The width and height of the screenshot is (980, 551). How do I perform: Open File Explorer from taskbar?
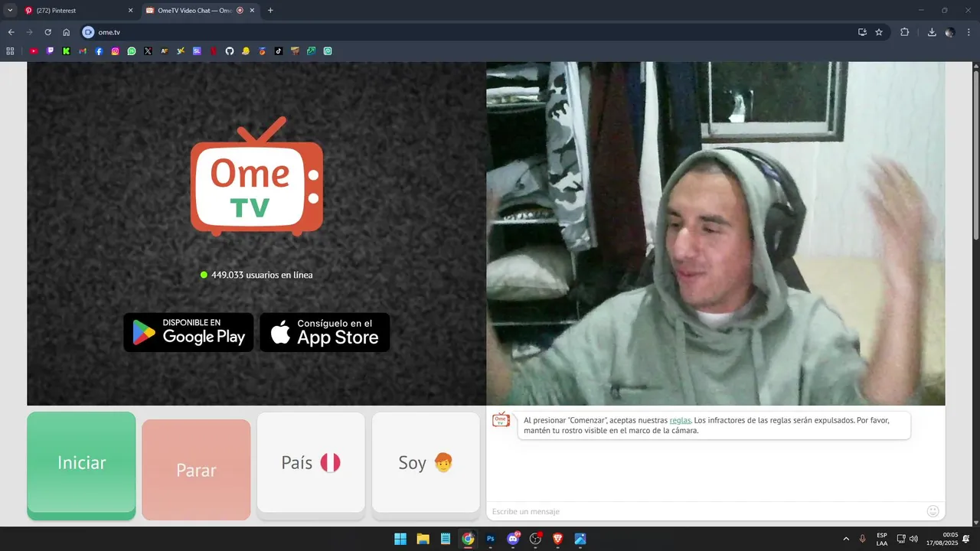point(423,539)
